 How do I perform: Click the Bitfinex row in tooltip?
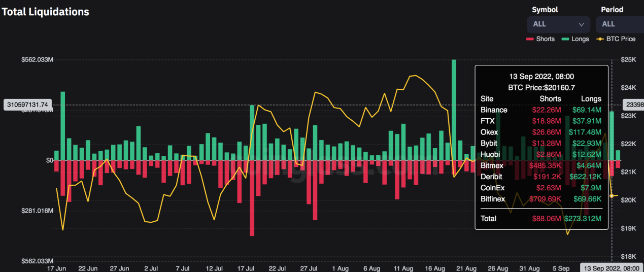click(541, 199)
